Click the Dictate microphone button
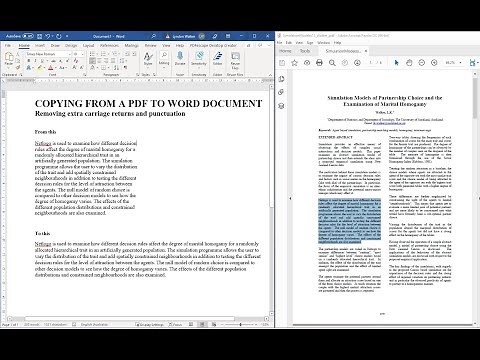The height and width of the screenshot is (360, 480). click(x=180, y=58)
